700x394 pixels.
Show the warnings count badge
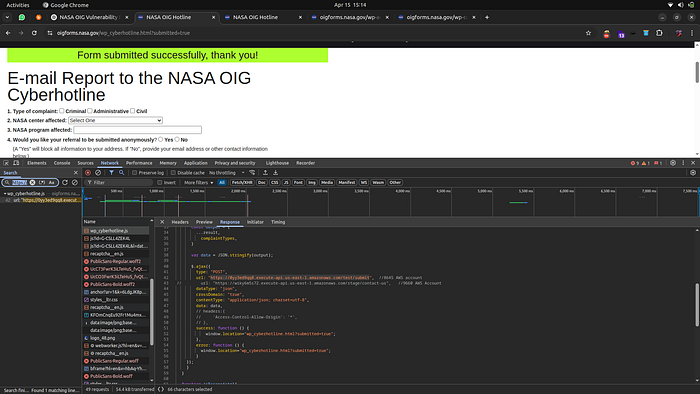[x=646, y=163]
